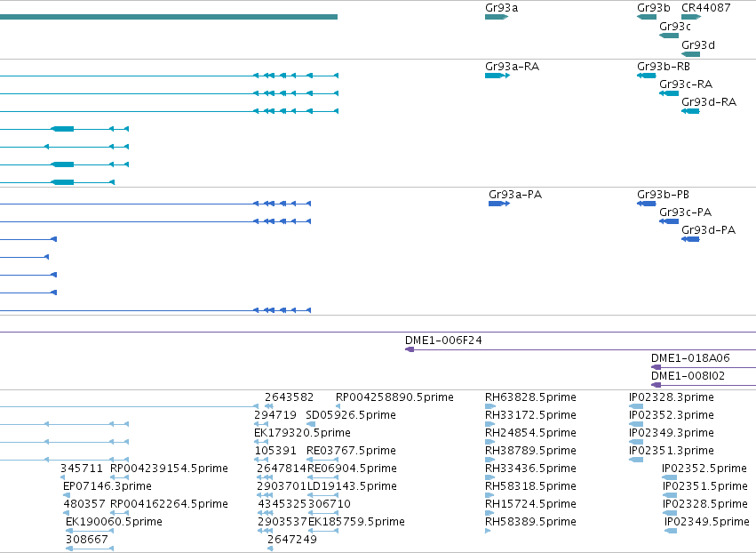The image size is (756, 553).
Task: Select EST RH33436.5prime
Action: (x=530, y=468)
